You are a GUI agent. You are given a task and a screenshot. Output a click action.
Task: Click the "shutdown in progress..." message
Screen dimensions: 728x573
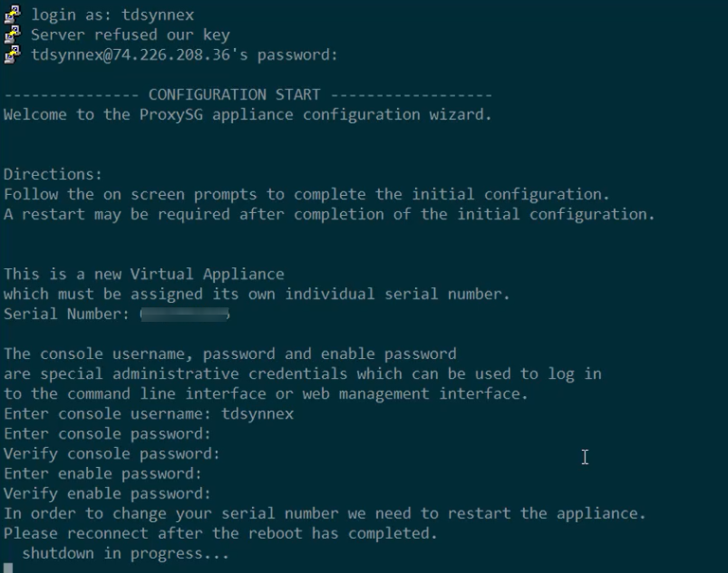pos(125,553)
